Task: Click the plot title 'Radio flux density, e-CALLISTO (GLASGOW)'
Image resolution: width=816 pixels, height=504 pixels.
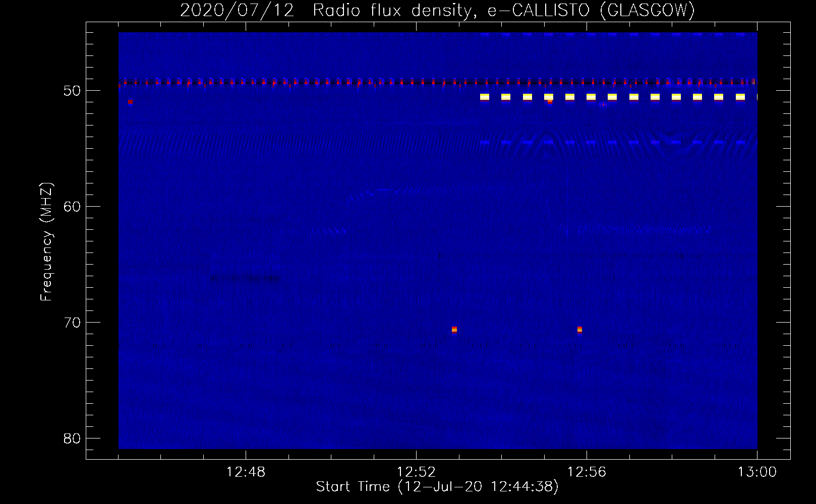Action: click(x=504, y=11)
